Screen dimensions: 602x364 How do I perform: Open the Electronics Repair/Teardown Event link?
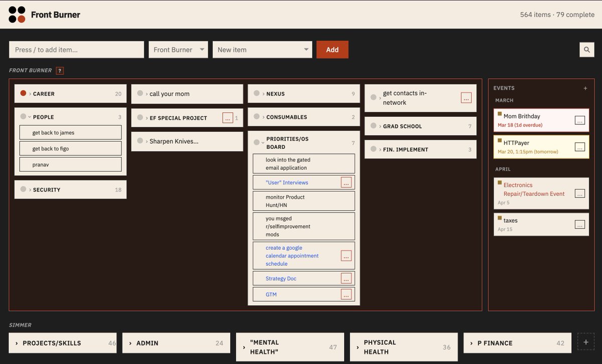coord(534,190)
